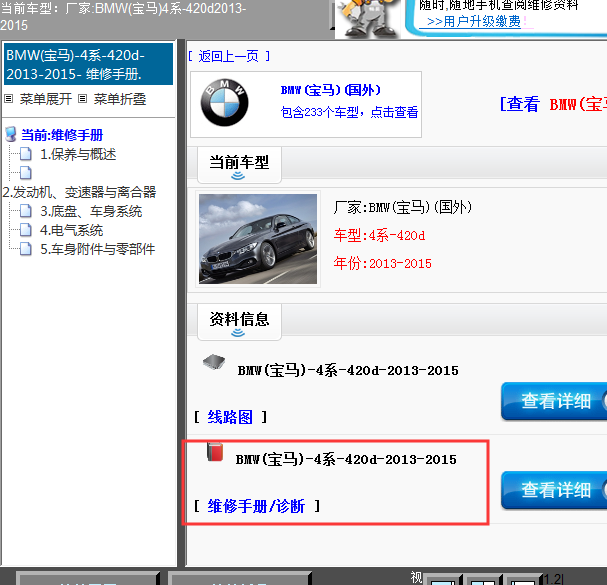Collapse the 资料信息 section arrow
Image resolution: width=607 pixels, height=585 pixels.
238,333
